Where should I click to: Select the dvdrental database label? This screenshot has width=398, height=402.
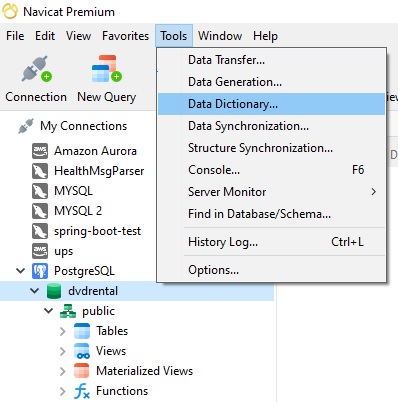tap(93, 291)
